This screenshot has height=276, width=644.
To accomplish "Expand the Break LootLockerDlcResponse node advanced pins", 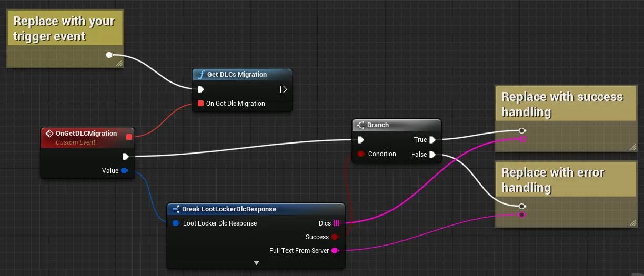I will 256,262.
